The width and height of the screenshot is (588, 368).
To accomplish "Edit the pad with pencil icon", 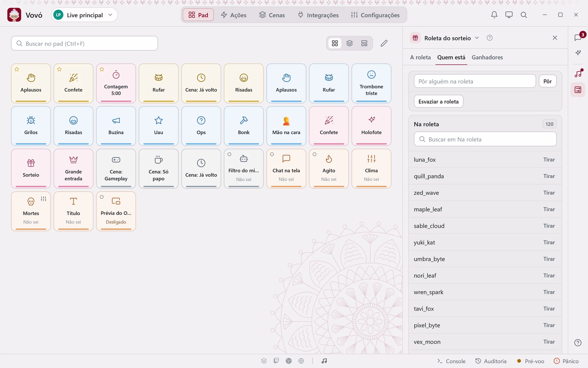I will pos(384,43).
